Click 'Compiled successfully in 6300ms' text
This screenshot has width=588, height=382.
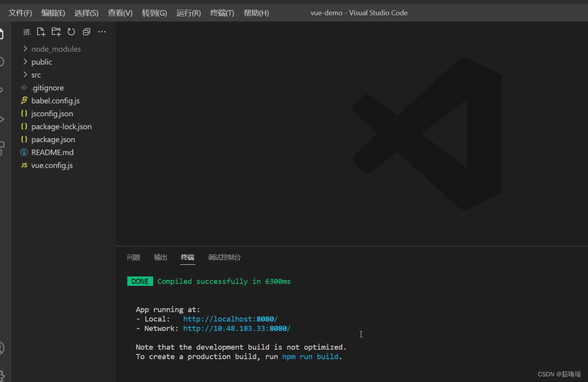pos(224,281)
